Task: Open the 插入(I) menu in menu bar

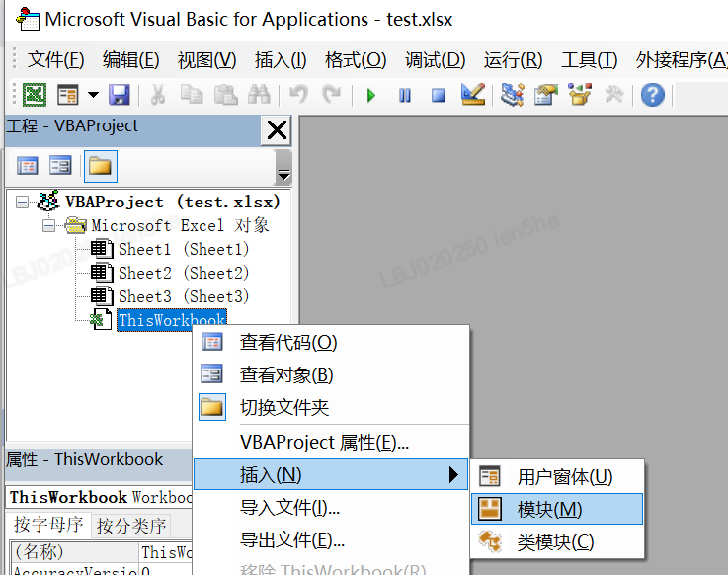Action: click(281, 60)
